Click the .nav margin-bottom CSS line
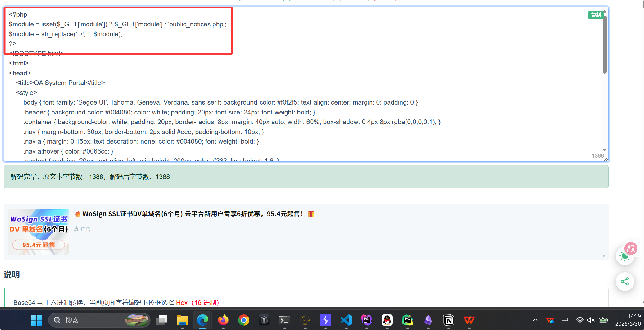The height and width of the screenshot is (330, 644). click(x=144, y=132)
